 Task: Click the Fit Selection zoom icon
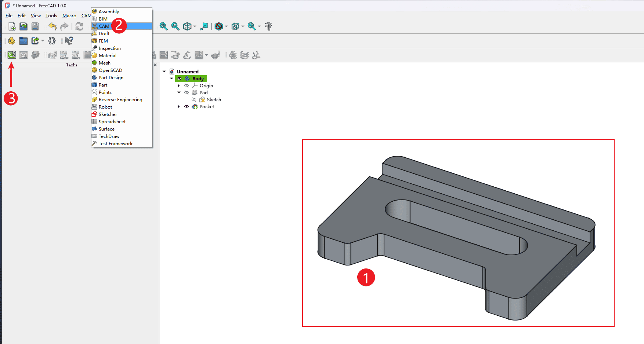(175, 26)
